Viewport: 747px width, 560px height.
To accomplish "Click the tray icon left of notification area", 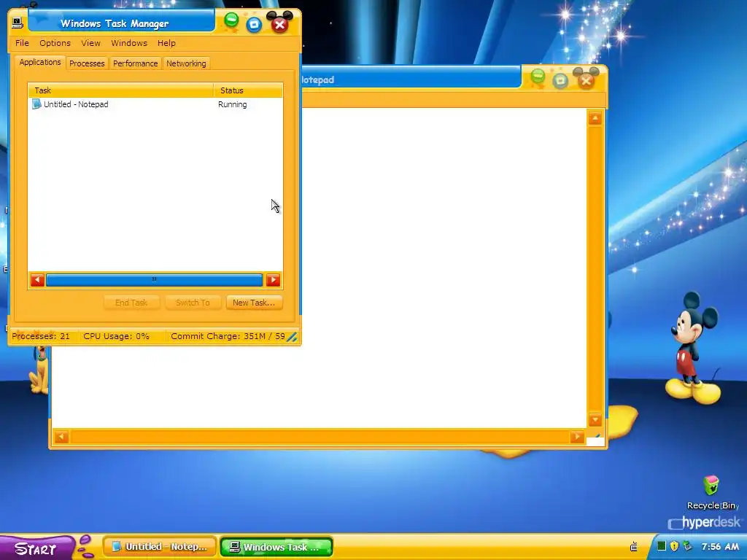I will point(634,547).
